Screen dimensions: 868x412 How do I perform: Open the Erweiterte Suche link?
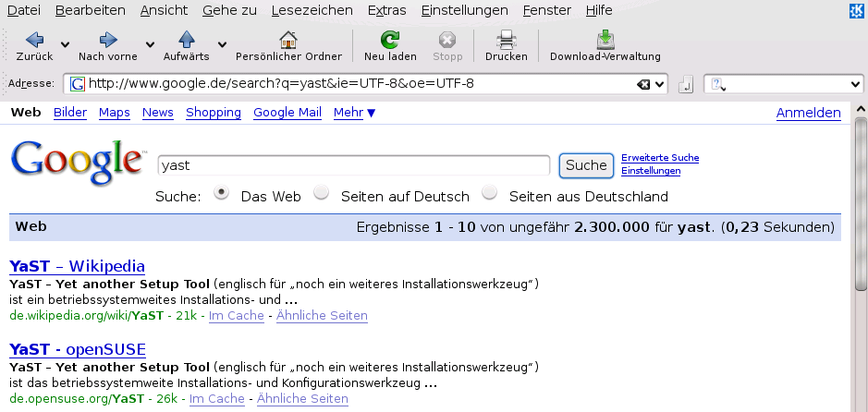(x=660, y=158)
